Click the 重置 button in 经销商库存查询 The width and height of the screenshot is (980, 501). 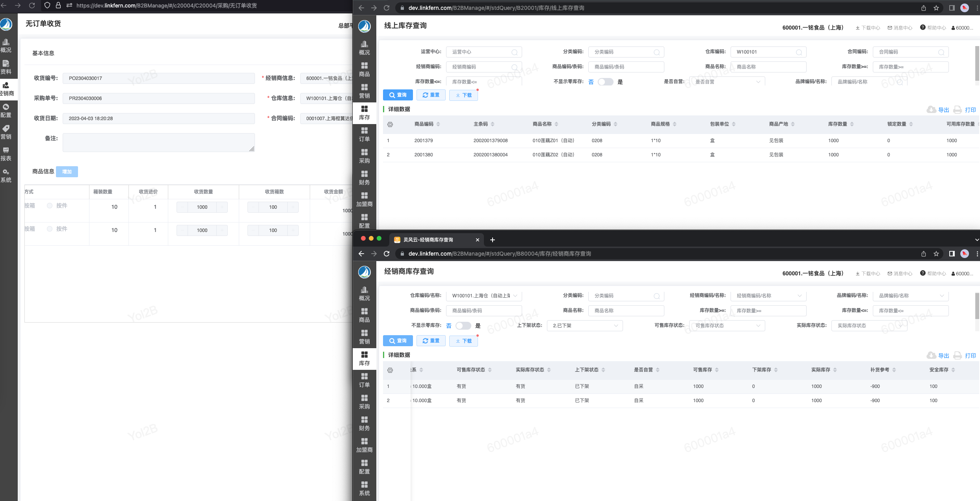(431, 341)
